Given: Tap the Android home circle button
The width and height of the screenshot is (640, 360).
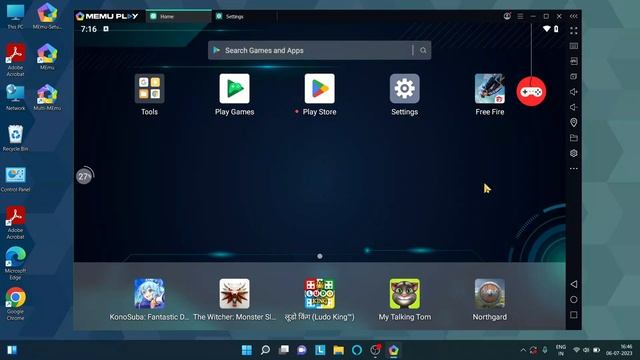Looking at the screenshot, I should [x=573, y=300].
